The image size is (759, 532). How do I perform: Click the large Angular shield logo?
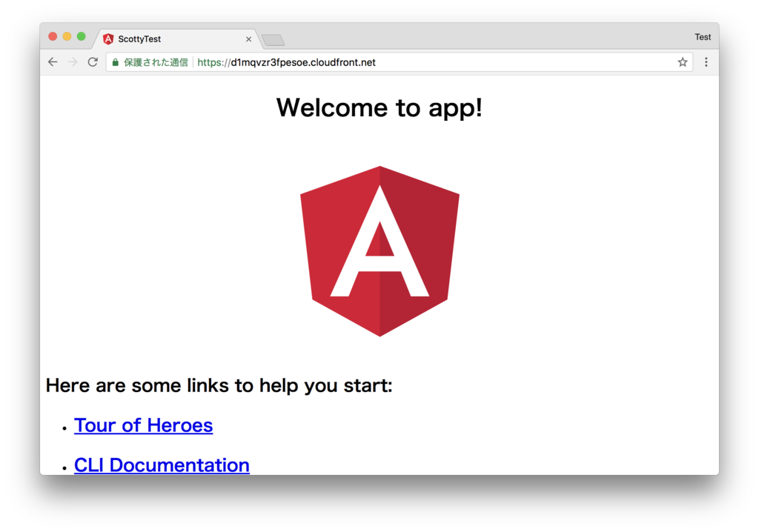[380, 251]
